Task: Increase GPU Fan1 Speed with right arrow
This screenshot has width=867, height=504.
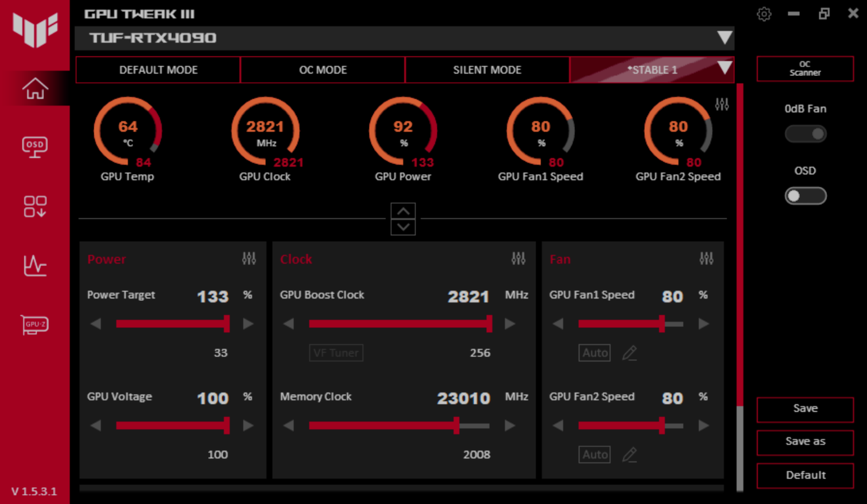Action: (703, 324)
